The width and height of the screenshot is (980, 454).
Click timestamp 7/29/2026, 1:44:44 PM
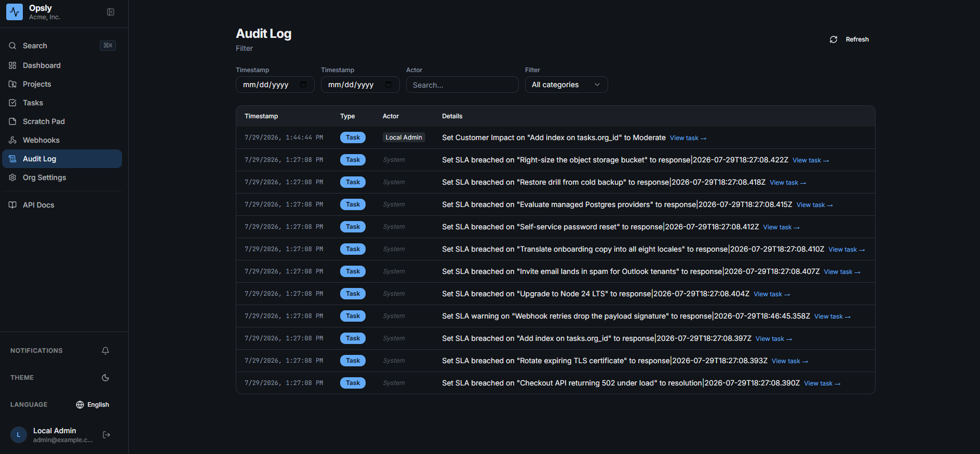[x=284, y=137]
